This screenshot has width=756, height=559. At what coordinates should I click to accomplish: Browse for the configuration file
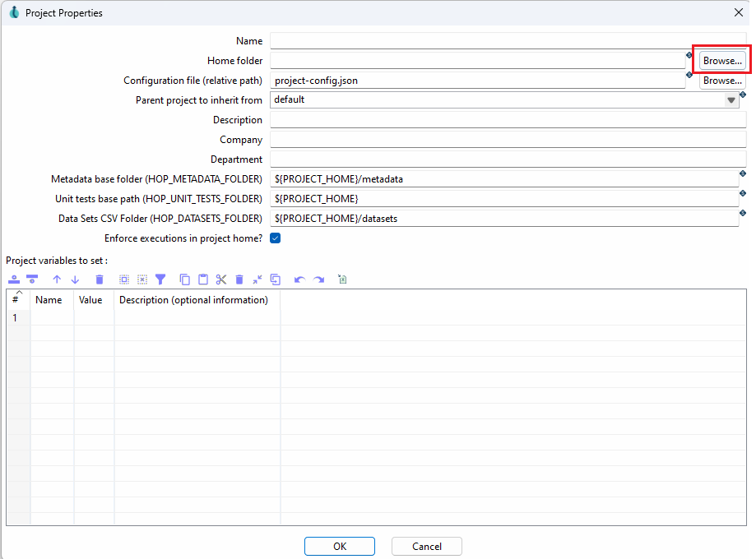[x=722, y=81]
